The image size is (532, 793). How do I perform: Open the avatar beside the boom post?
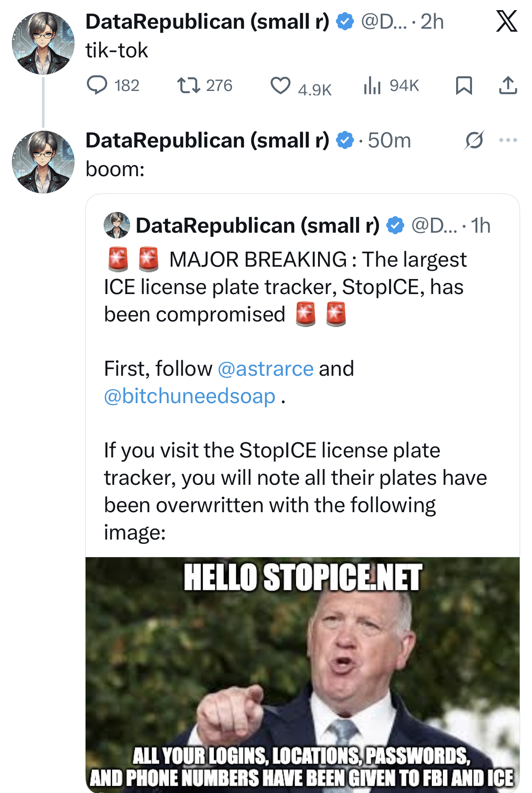(x=43, y=162)
